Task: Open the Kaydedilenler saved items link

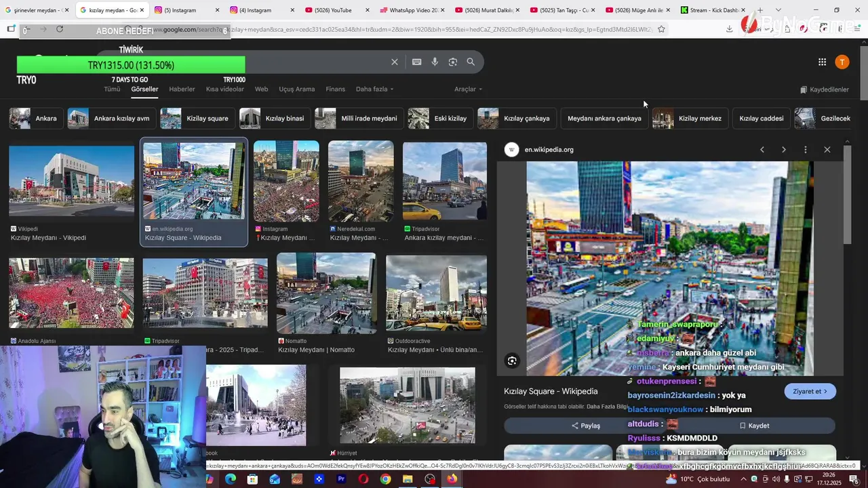Action: [x=825, y=89]
